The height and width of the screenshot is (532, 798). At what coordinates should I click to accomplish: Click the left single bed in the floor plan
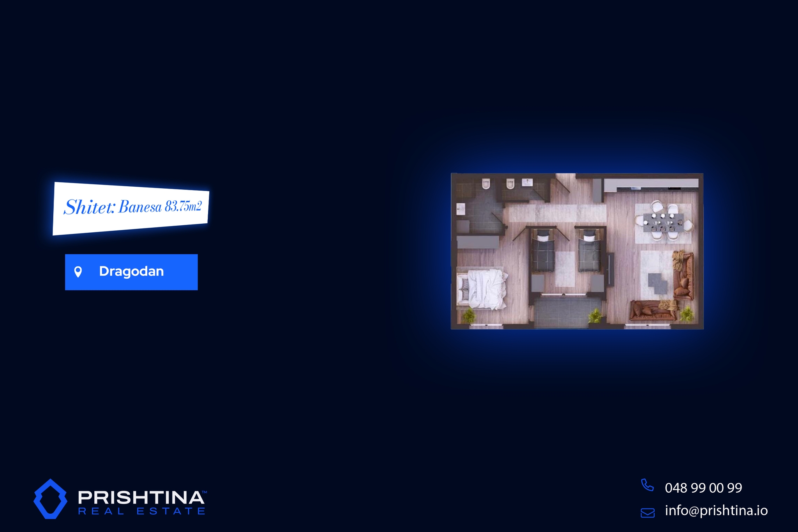point(543,251)
